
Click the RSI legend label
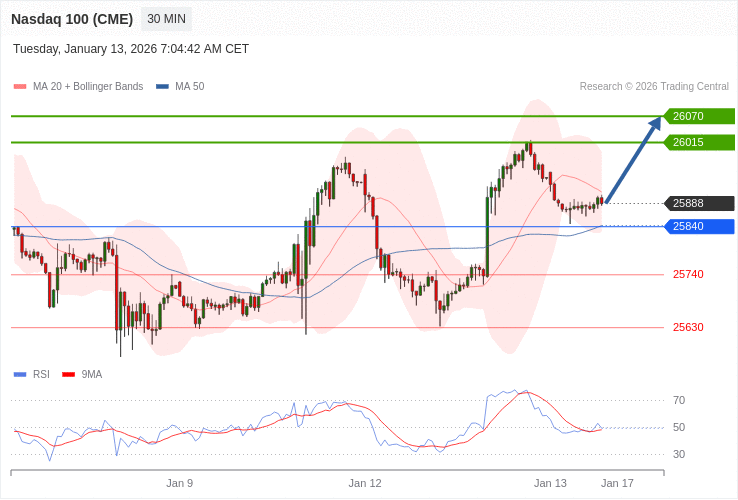point(41,375)
